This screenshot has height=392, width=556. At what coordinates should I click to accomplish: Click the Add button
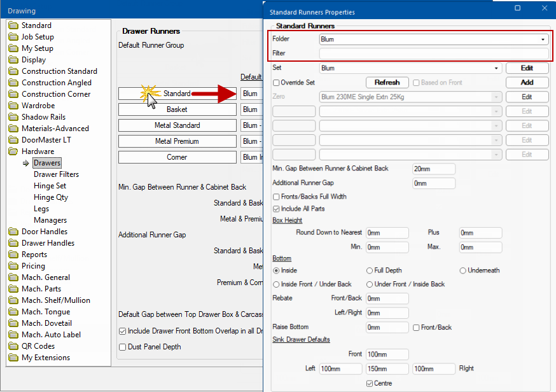pos(527,83)
